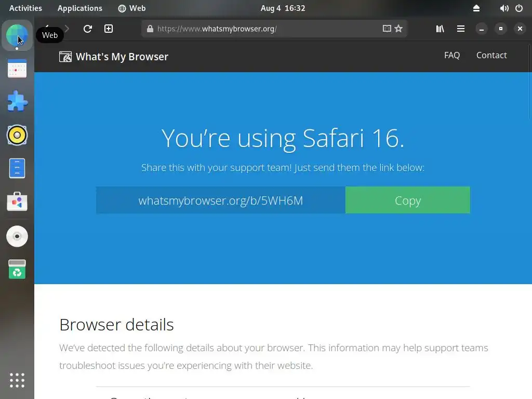Open the Calendar app in the dock

point(17,68)
